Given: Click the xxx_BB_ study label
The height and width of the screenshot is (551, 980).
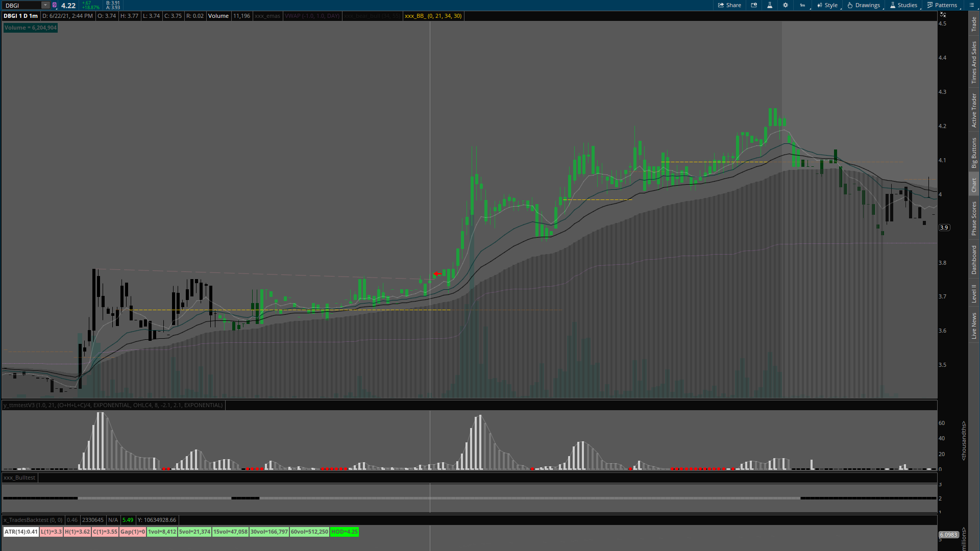Looking at the screenshot, I should pos(433,16).
